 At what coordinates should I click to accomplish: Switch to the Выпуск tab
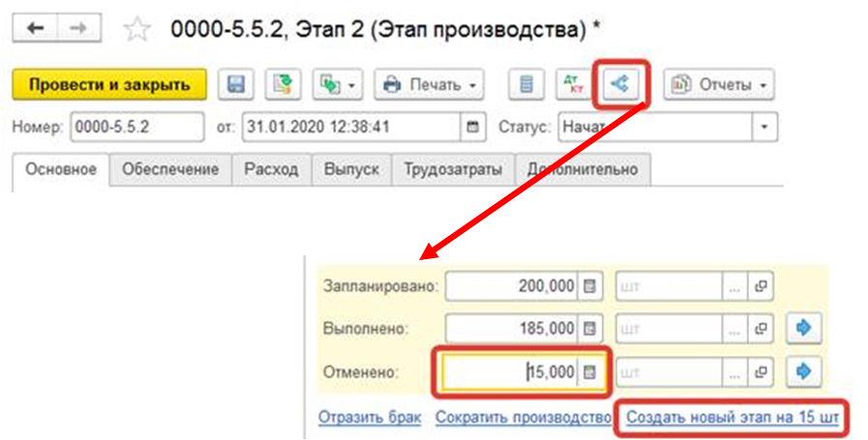pos(351,169)
